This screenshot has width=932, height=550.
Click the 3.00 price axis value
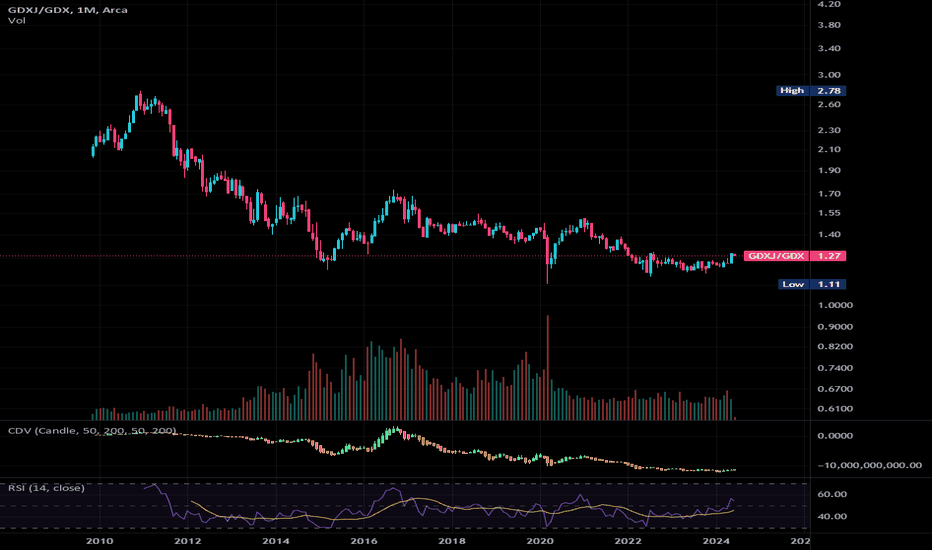(829, 75)
